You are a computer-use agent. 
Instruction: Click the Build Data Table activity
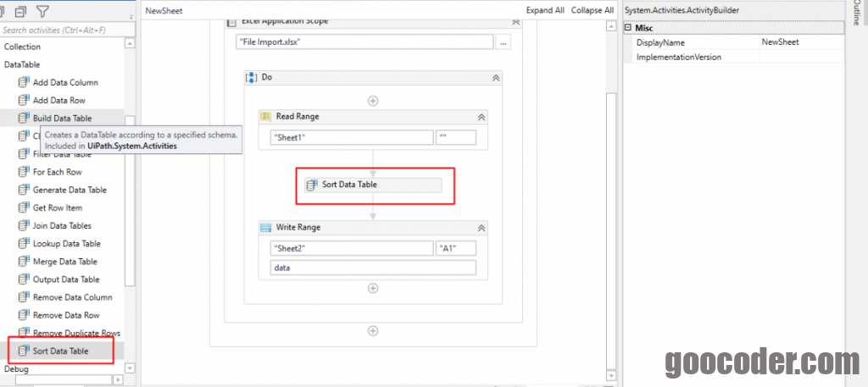[62, 119]
